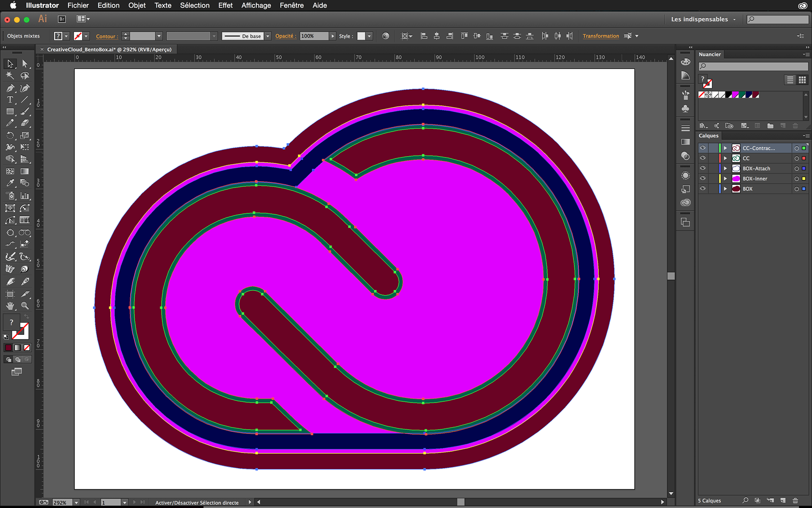Viewport: 812px width, 508px height.
Task: Select the Rectangle tool
Action: 10,112
